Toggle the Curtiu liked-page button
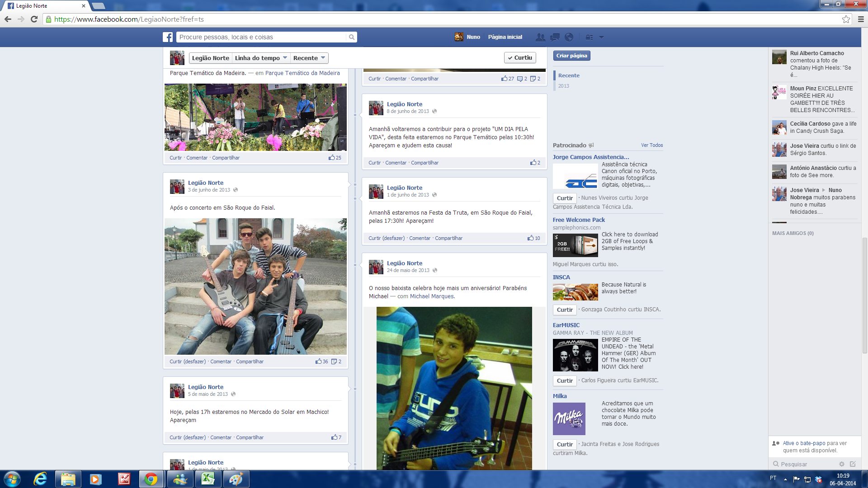868x488 pixels. (x=520, y=58)
